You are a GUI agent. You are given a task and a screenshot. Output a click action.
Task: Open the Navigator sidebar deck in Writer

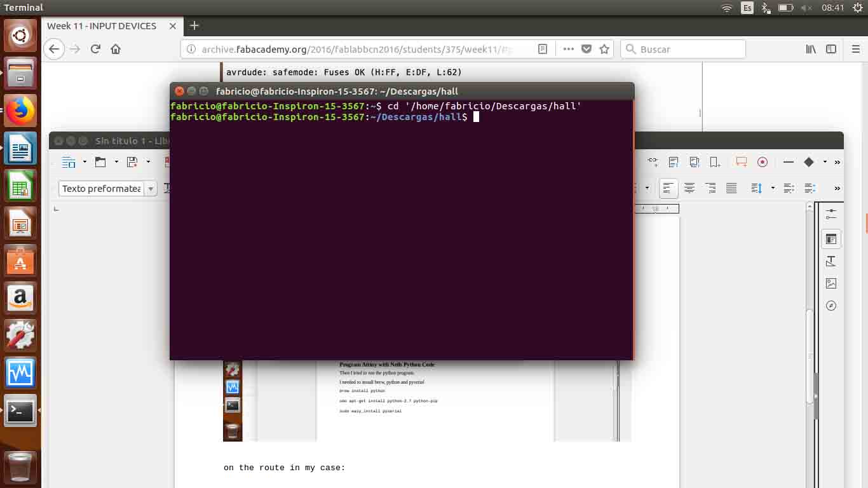click(x=831, y=306)
